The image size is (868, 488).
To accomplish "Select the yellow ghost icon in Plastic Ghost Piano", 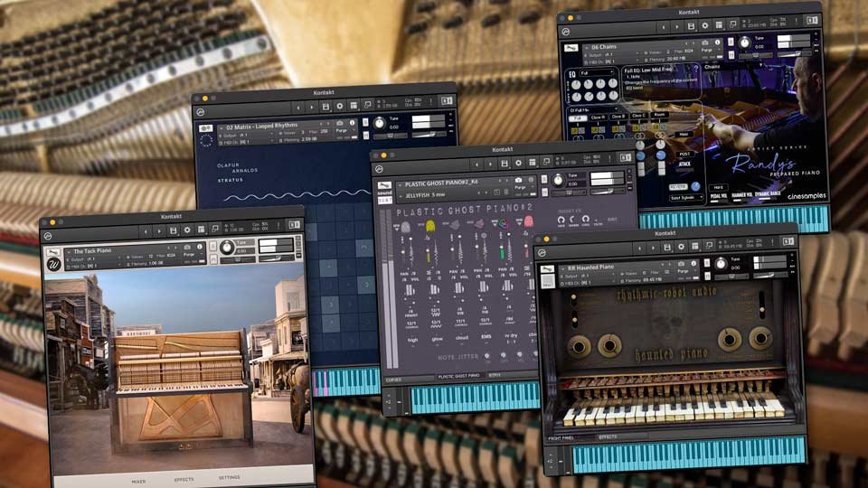I will point(430,225).
